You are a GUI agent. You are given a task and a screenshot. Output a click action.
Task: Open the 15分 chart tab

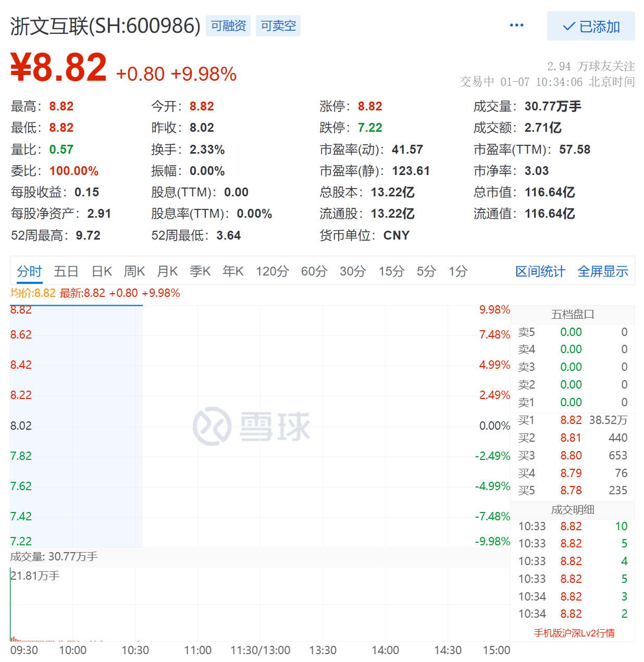(x=391, y=271)
